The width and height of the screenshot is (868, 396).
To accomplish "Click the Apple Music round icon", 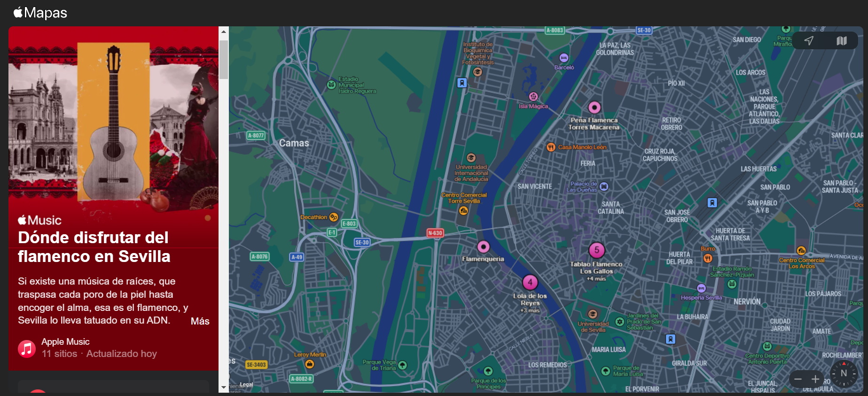I will click(27, 348).
